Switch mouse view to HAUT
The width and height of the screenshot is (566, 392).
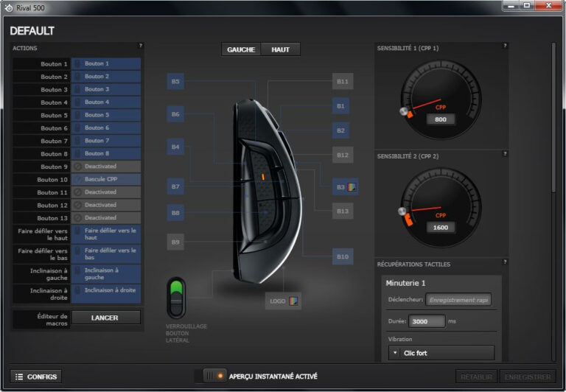281,49
